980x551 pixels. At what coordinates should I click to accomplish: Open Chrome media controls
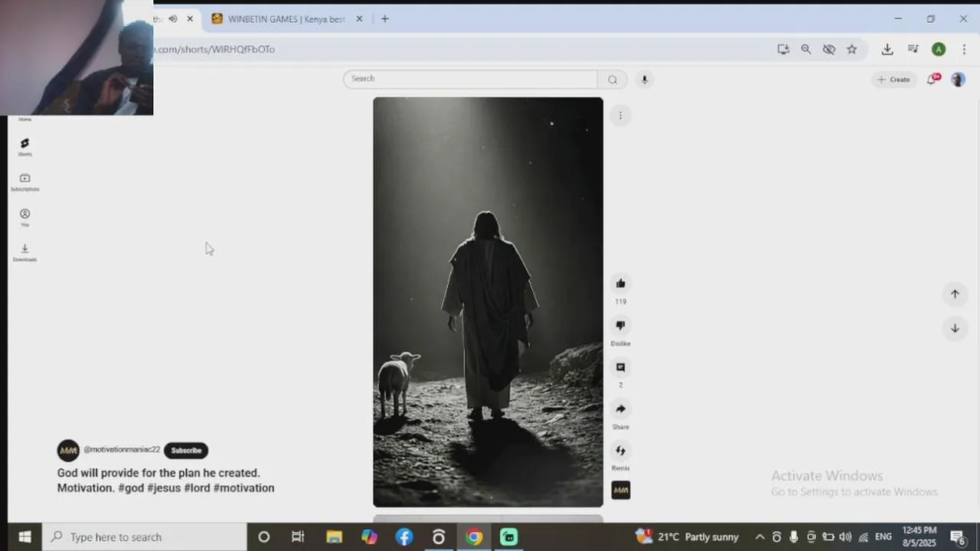click(913, 49)
